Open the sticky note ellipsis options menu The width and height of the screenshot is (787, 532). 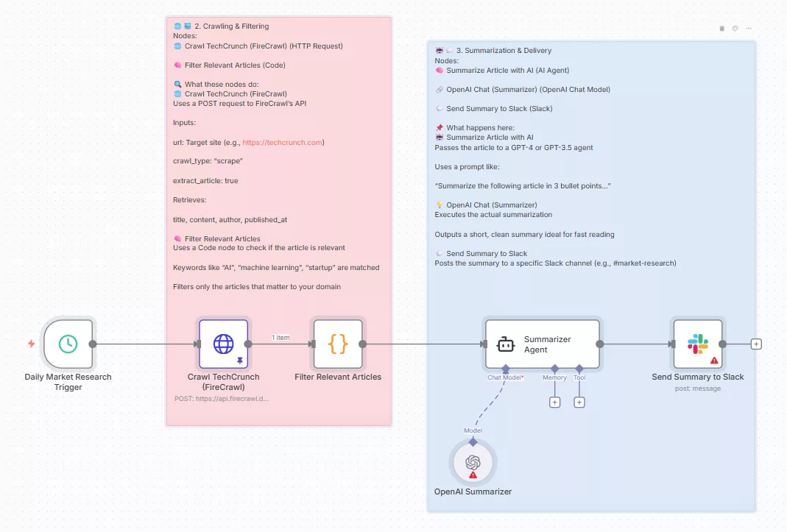coord(749,28)
